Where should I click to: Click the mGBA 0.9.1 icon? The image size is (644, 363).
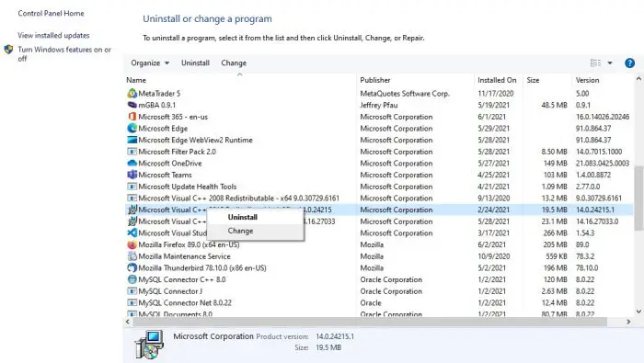[x=132, y=105]
